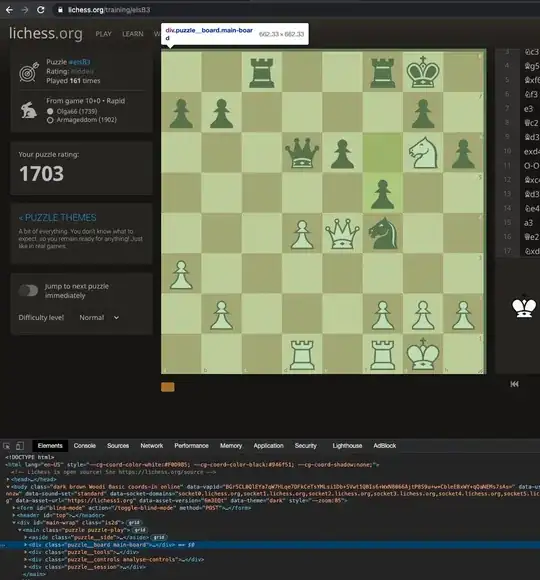Switch to the Console tab

85,446
